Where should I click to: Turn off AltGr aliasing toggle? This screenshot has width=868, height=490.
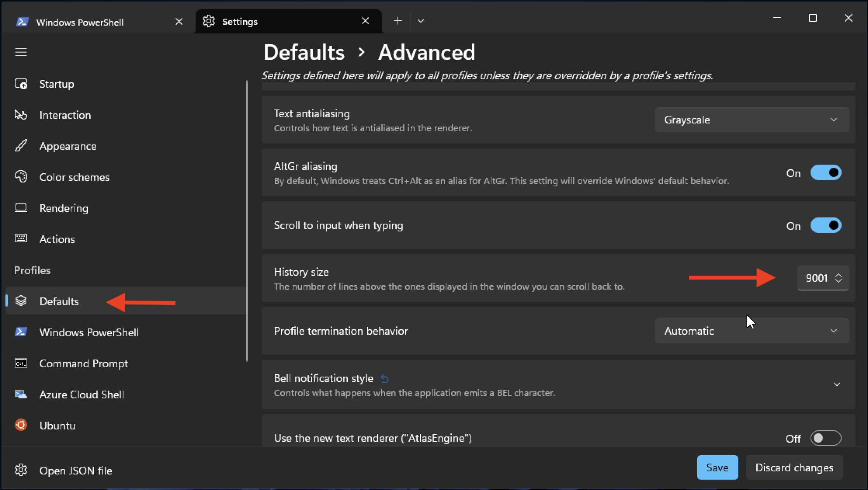825,173
